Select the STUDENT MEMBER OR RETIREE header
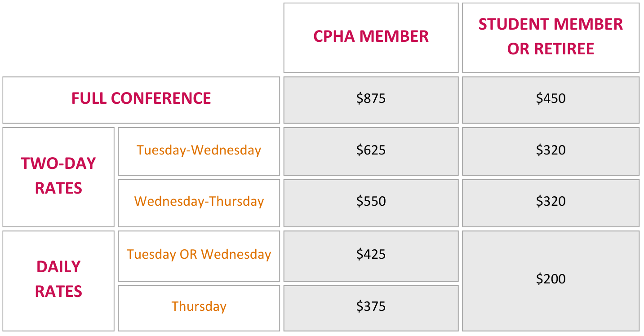 (551, 38)
